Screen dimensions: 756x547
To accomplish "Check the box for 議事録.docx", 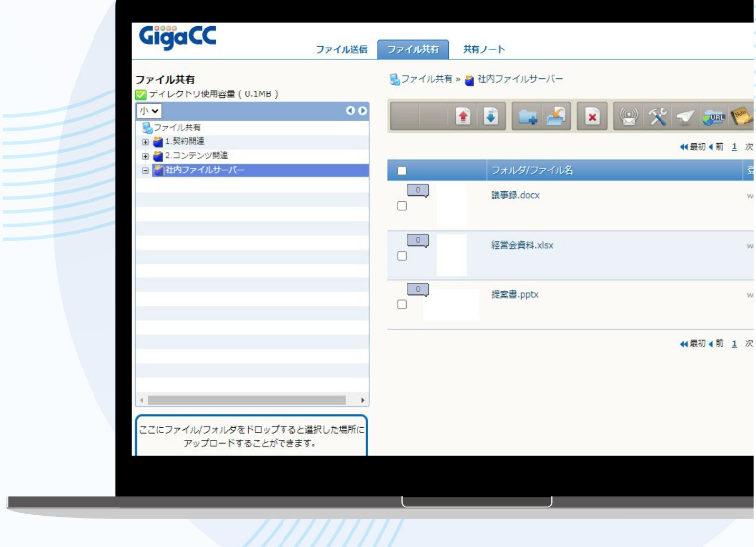I will click(x=402, y=206).
